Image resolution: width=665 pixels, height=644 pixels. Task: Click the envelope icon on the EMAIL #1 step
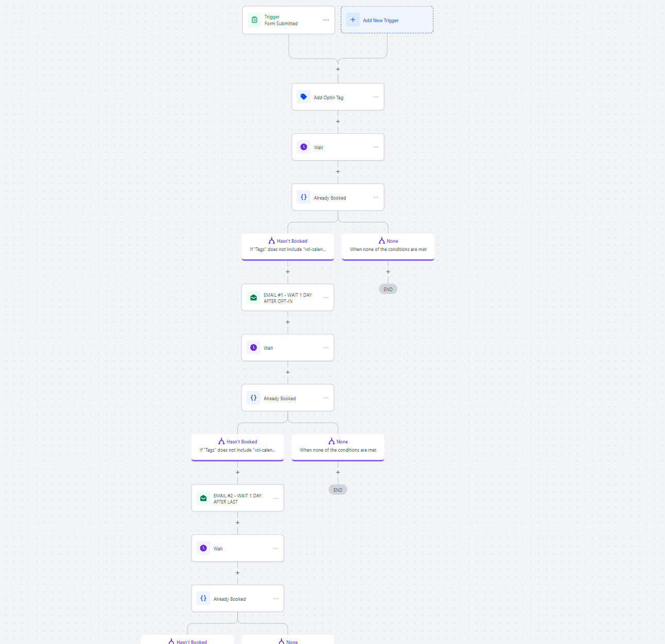(253, 297)
